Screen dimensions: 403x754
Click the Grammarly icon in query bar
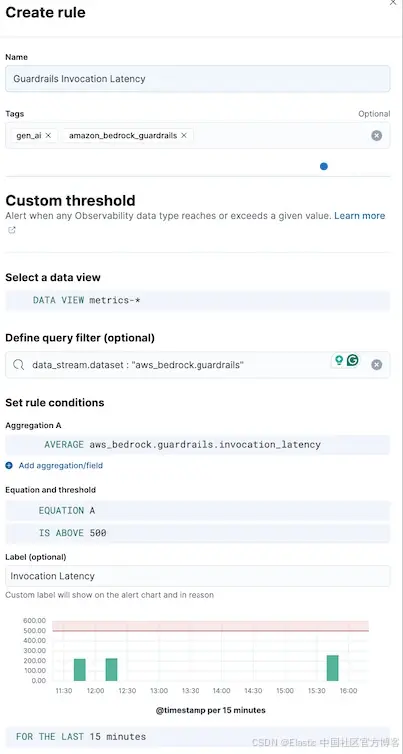(x=353, y=360)
